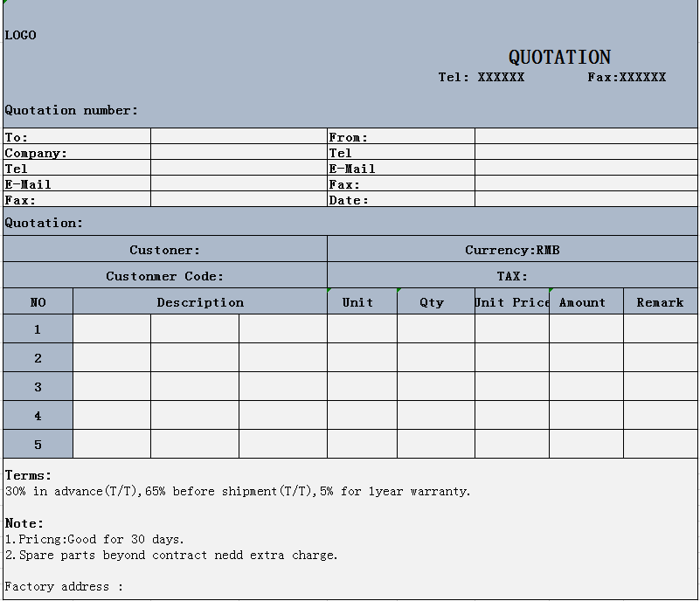This screenshot has height=601, width=700.
Task: Select the 'NO' column header
Action: coord(38,301)
